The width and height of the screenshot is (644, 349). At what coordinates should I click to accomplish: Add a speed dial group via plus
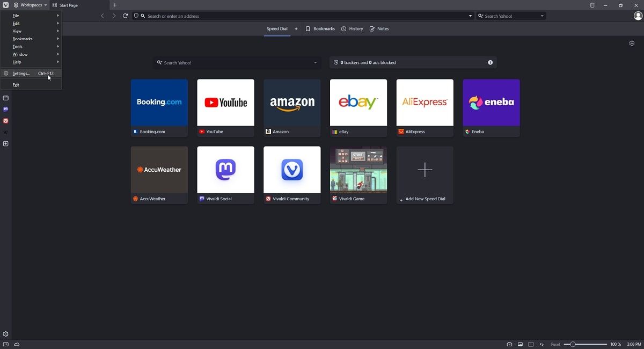pos(296,28)
